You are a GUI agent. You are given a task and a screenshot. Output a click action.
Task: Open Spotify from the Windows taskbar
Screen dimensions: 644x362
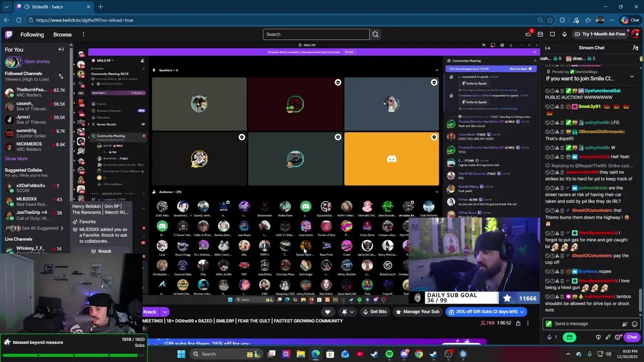click(389, 354)
